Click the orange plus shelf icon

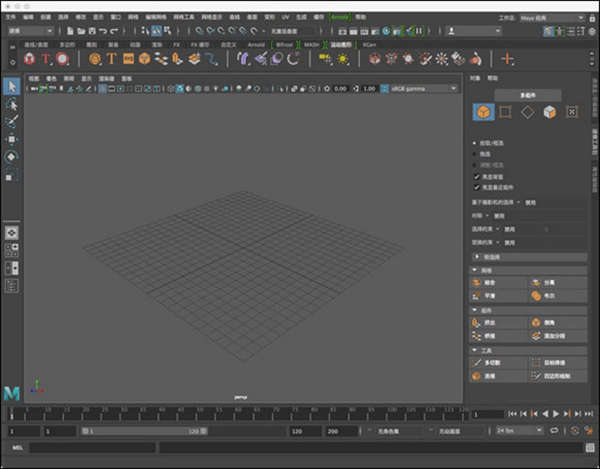coord(508,59)
